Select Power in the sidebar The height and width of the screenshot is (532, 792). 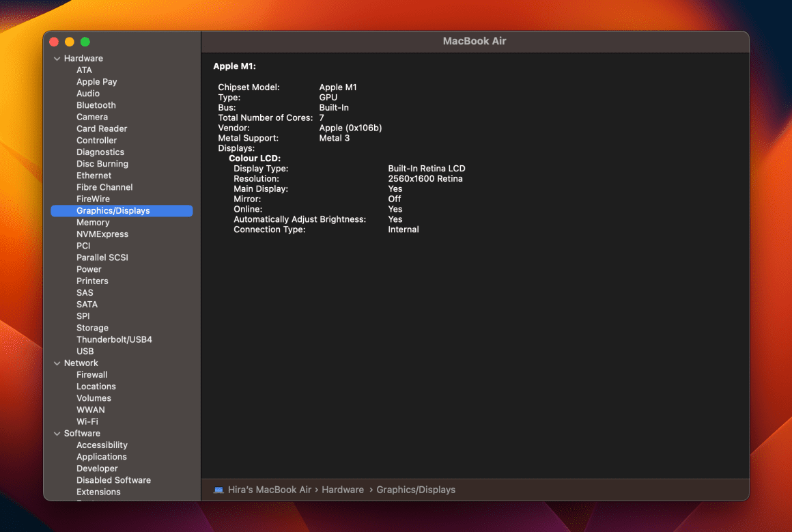click(89, 269)
